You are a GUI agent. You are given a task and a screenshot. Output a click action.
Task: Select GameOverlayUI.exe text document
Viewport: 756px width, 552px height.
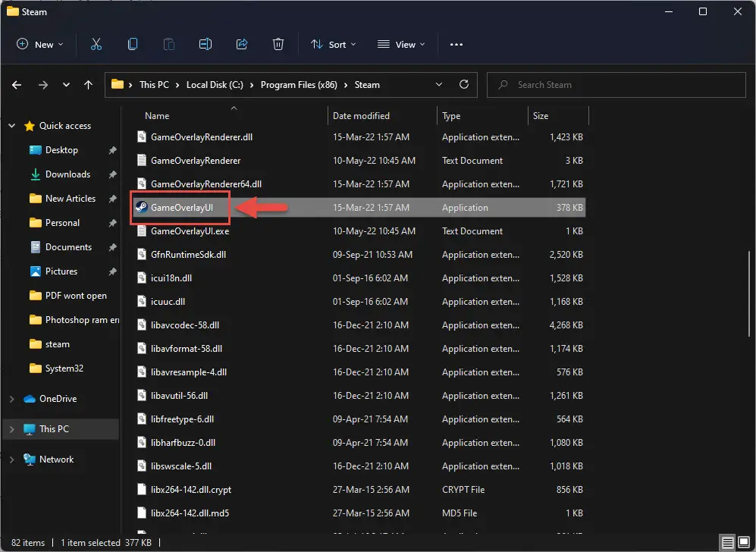tap(359, 231)
